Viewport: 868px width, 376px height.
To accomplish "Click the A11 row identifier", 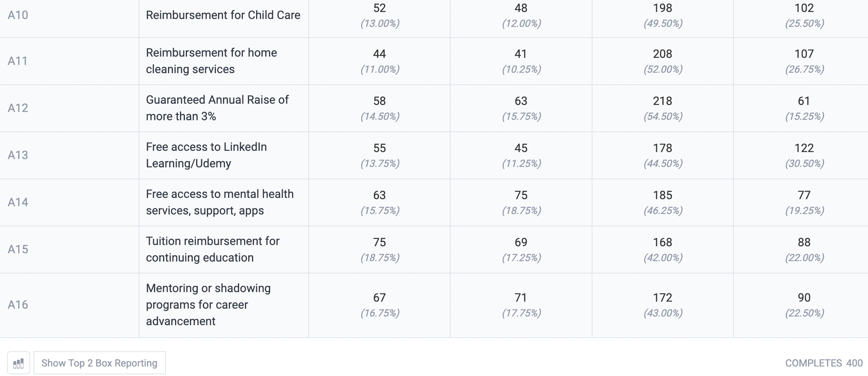I will pyautogui.click(x=18, y=61).
